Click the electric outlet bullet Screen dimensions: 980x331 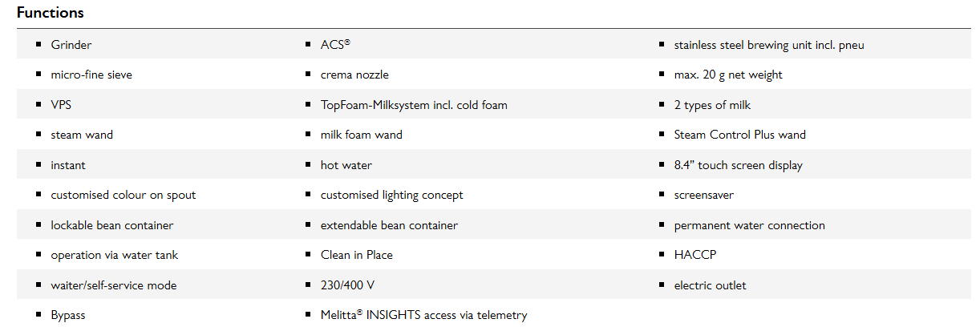tap(662, 285)
